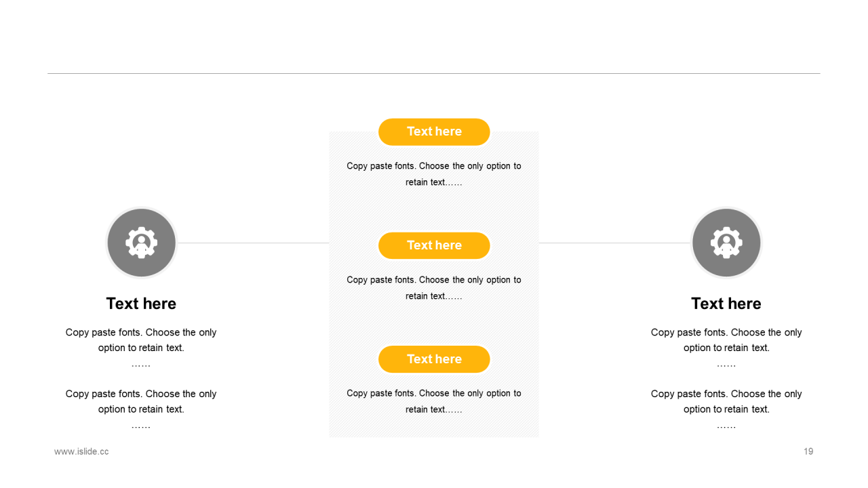Click second right-column 'Copy paste fonts' paragraph
This screenshot has height=488, width=868.
pos(726,409)
